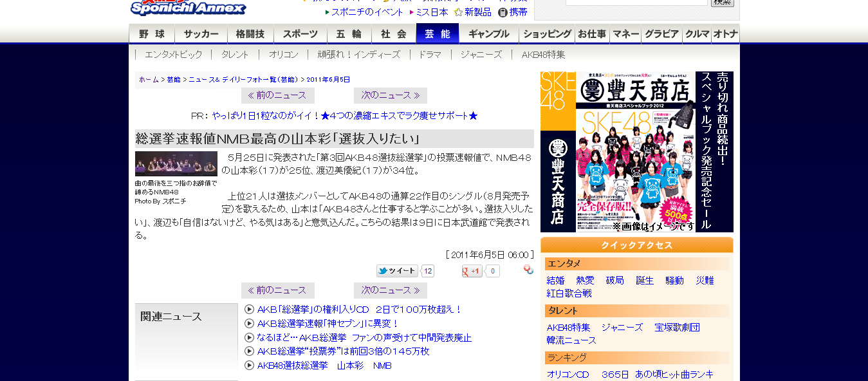Open the 誕生 quick access link
The height and width of the screenshot is (381, 868).
click(x=645, y=281)
